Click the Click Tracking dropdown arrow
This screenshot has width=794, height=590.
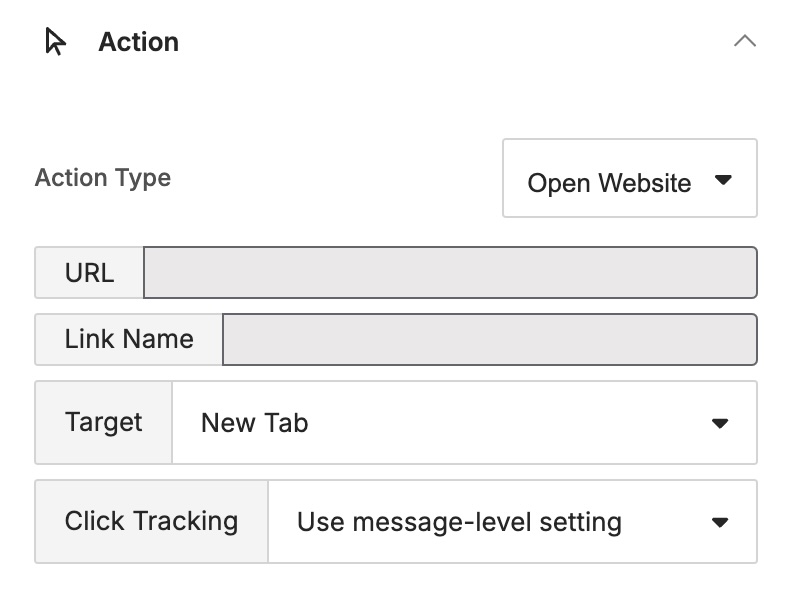coord(719,522)
